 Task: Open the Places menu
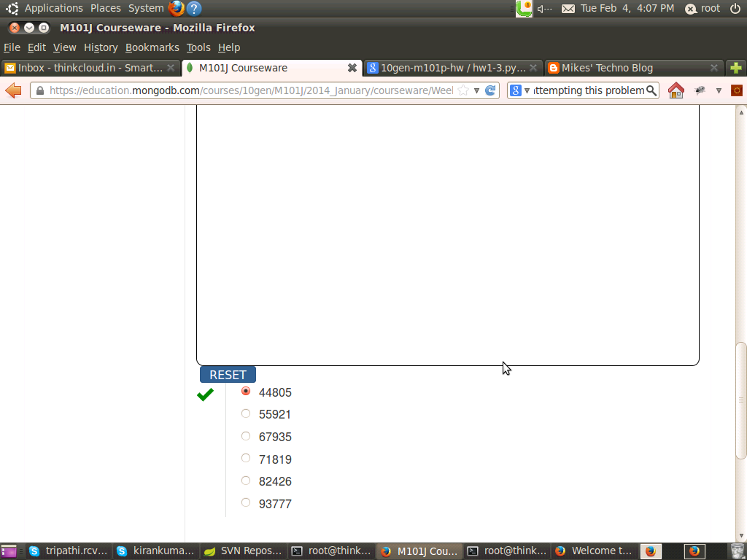click(x=105, y=9)
